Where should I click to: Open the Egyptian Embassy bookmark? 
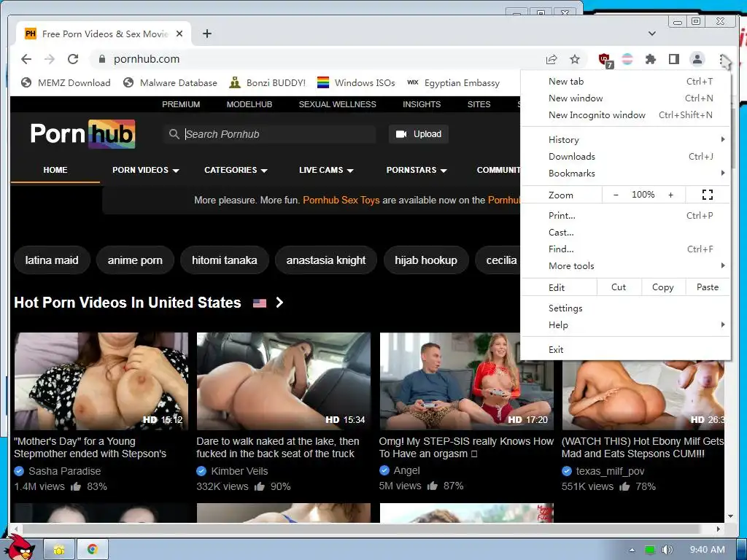(x=453, y=83)
